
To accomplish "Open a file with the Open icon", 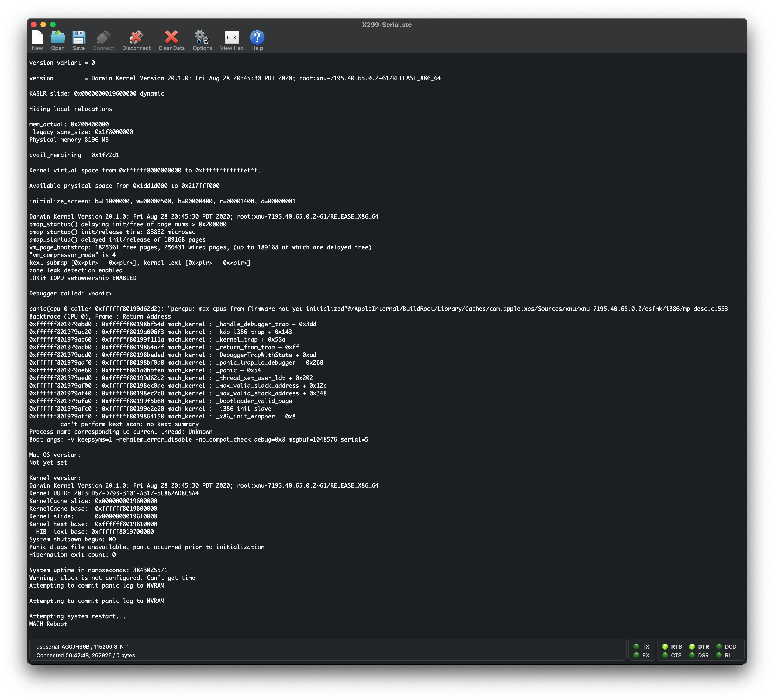I will click(x=58, y=38).
